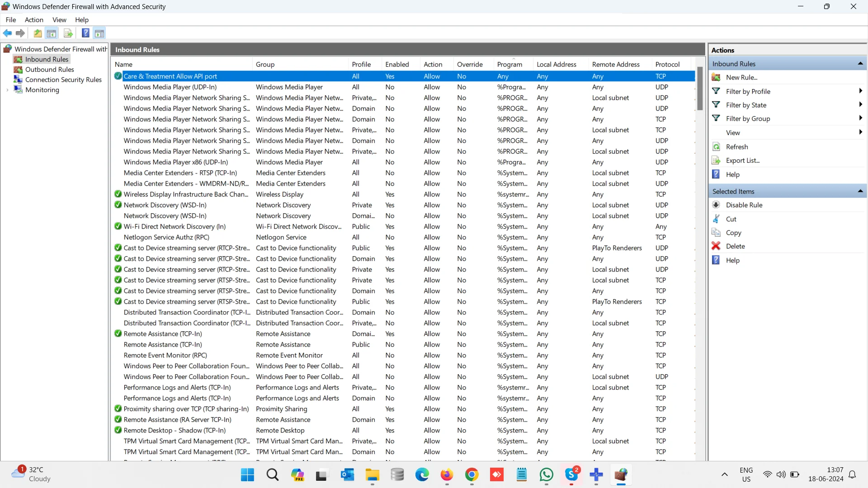Sort rules by the Enabled column header

click(x=401, y=64)
